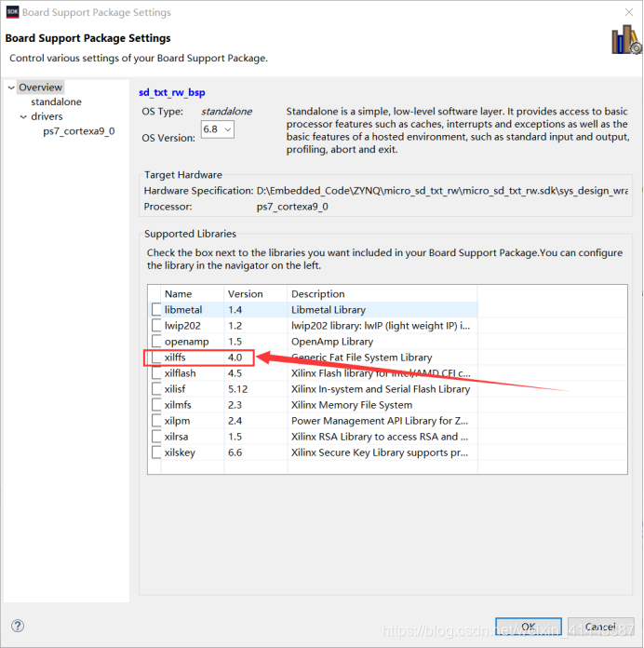Select ps7_cortexa9_0 under drivers
The image size is (644, 648).
click(79, 131)
